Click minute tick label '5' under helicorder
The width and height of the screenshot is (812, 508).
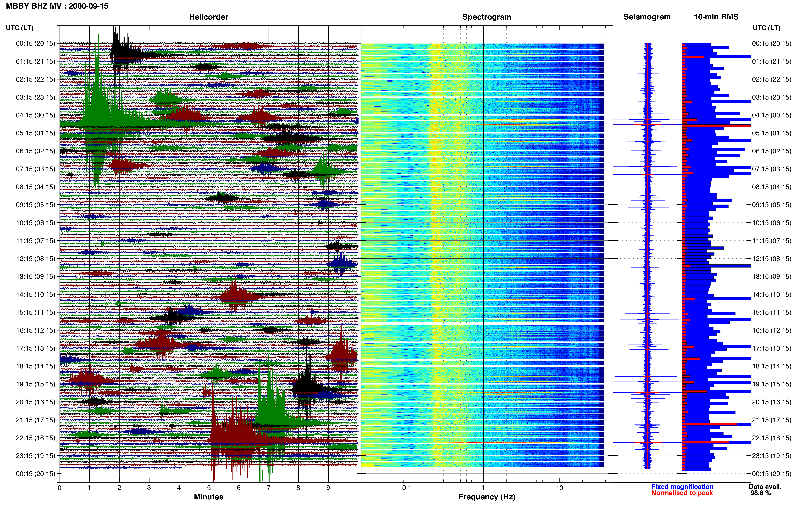(x=209, y=487)
